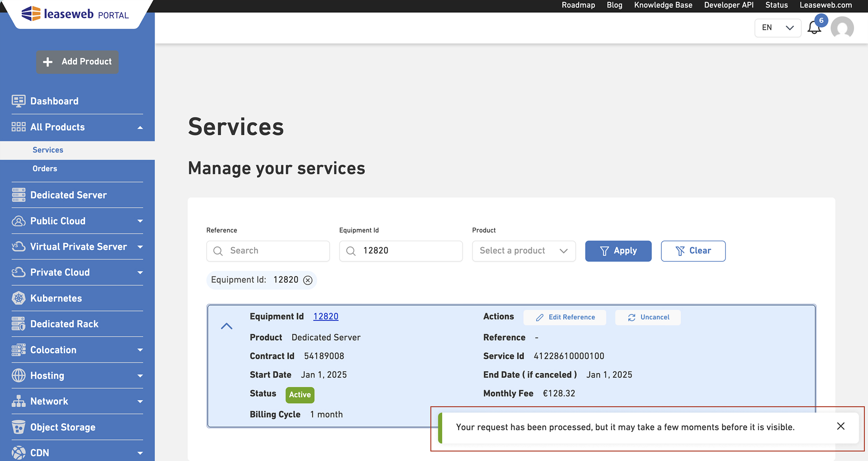Open the Services submenu item
Screen dimensions: 868x461
pyautogui.click(x=48, y=150)
